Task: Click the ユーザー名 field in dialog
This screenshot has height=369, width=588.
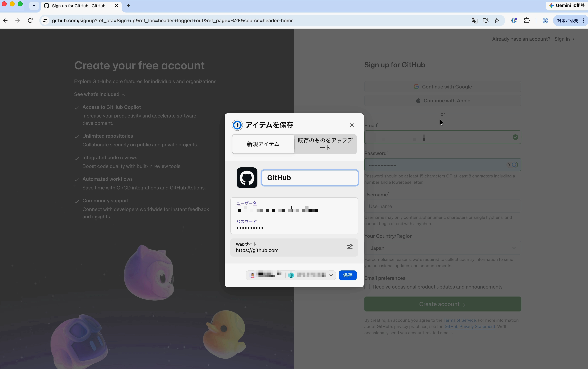Action: pyautogui.click(x=294, y=207)
